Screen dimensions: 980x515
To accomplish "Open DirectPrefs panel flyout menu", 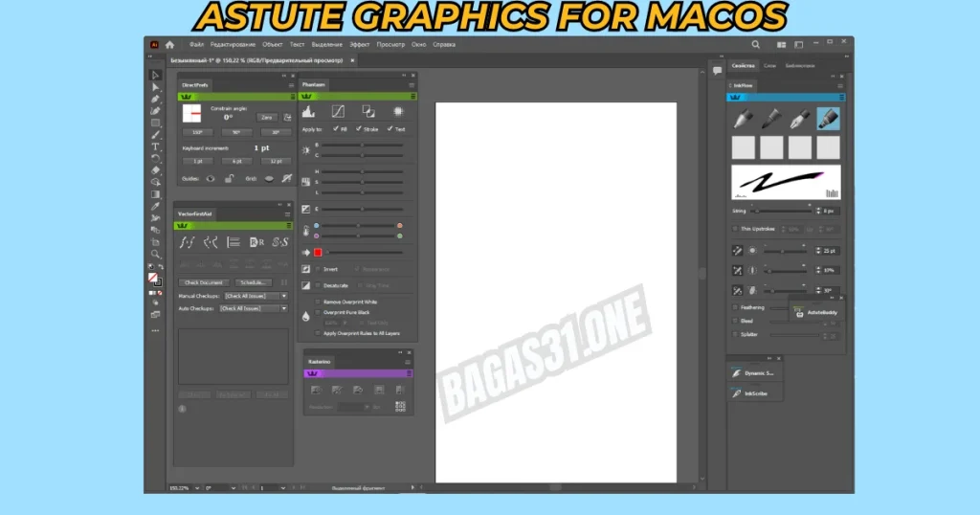I will [291, 85].
